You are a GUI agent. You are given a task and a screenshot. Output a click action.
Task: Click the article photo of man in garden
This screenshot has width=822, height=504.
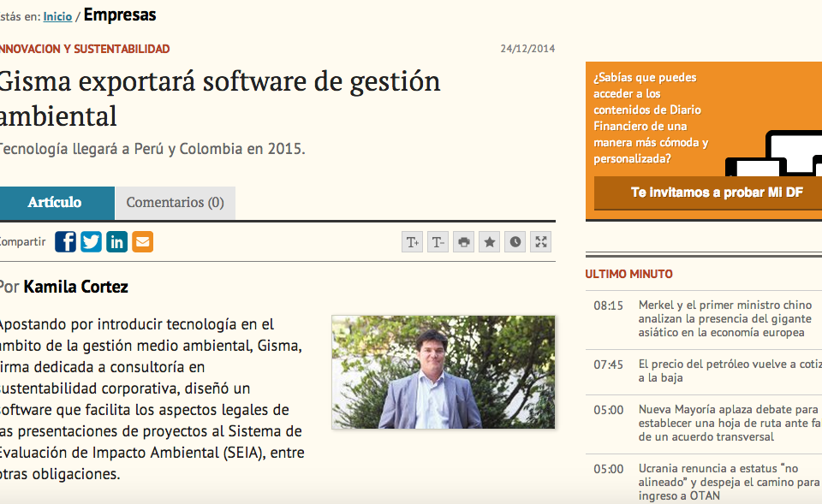pos(443,372)
